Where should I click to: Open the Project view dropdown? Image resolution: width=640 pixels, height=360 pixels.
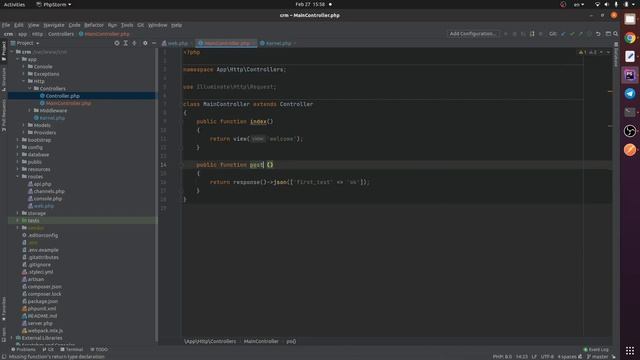click(x=28, y=43)
